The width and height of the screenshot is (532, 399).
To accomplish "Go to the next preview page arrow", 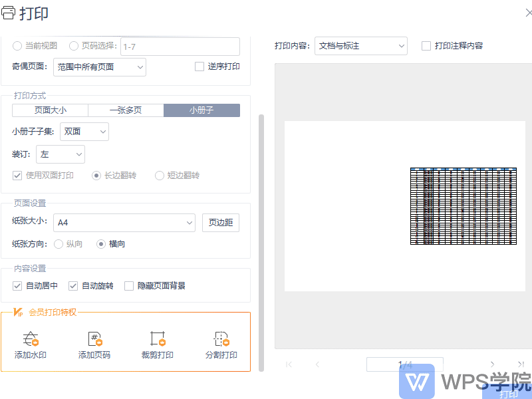I will (x=492, y=364).
